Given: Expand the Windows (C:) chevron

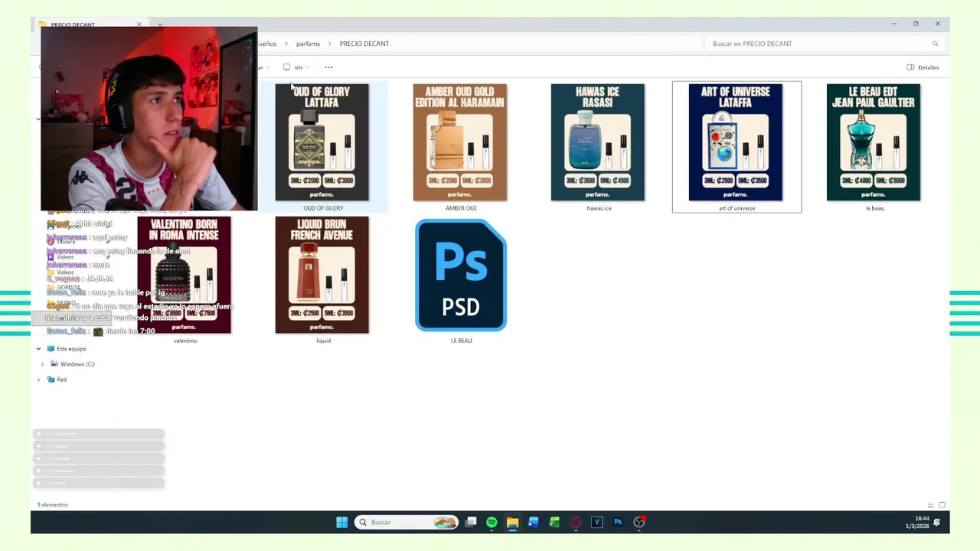Looking at the screenshot, I should click(x=42, y=364).
